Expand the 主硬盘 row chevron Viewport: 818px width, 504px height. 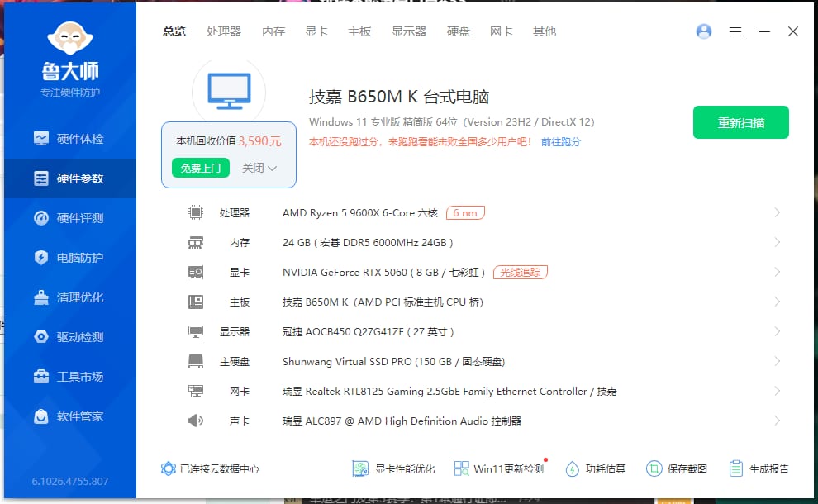pos(778,362)
